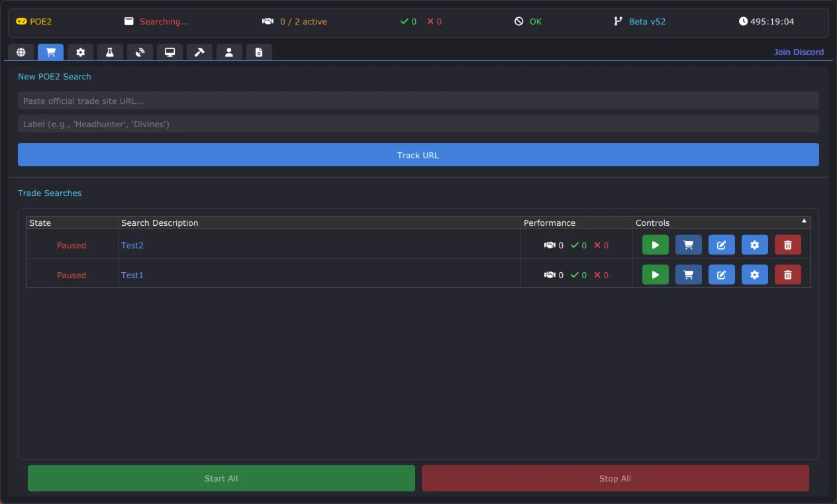This screenshot has height=504, width=837.
Task: Open the user profile tab
Action: tap(229, 52)
